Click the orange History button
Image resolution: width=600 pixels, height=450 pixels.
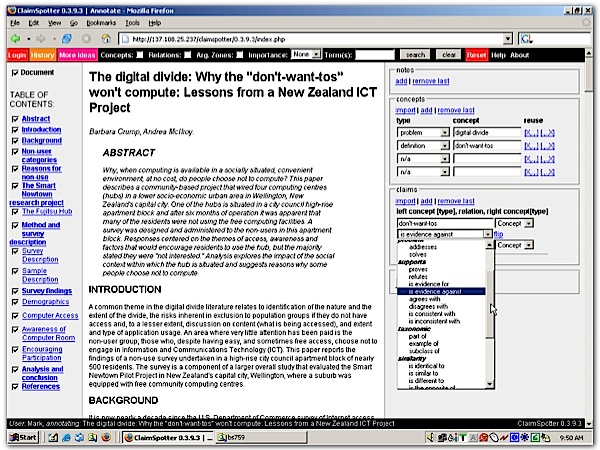pos(42,55)
